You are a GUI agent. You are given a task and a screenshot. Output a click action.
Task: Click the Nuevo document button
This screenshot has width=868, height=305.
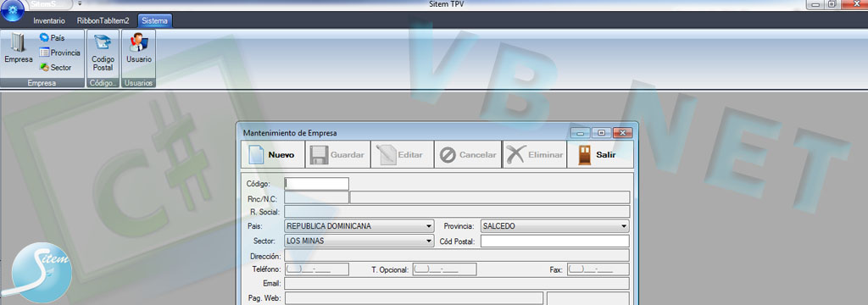coord(272,154)
